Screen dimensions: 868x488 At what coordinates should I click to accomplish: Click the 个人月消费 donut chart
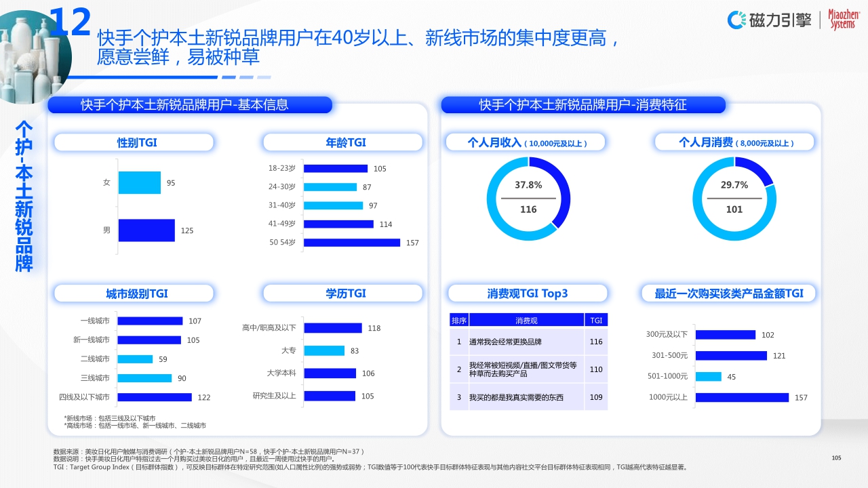click(734, 198)
